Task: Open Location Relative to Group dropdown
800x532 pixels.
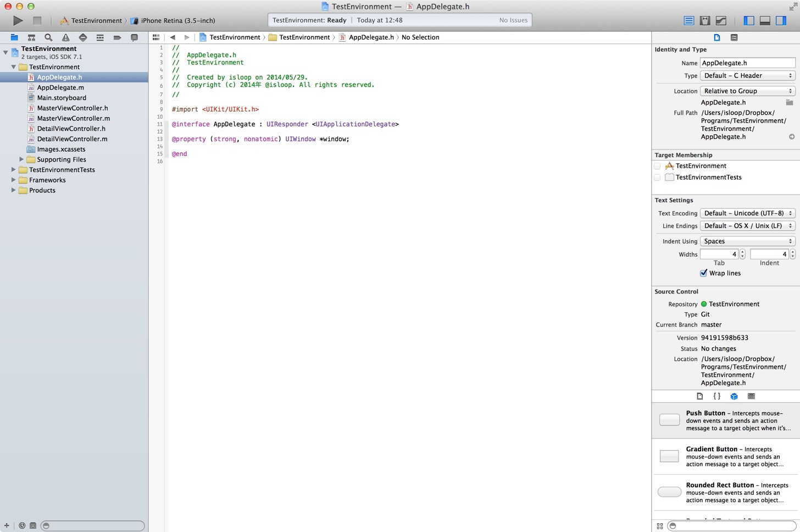Action: 748,91
